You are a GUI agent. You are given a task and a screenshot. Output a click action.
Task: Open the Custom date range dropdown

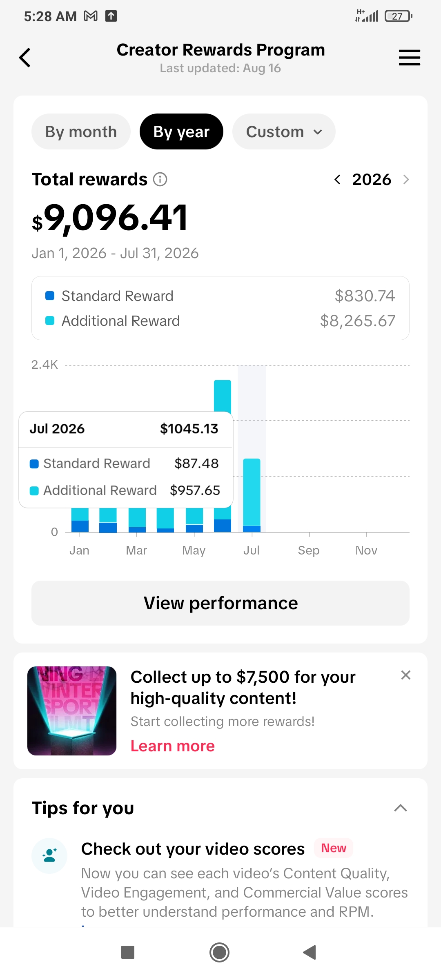[284, 131]
